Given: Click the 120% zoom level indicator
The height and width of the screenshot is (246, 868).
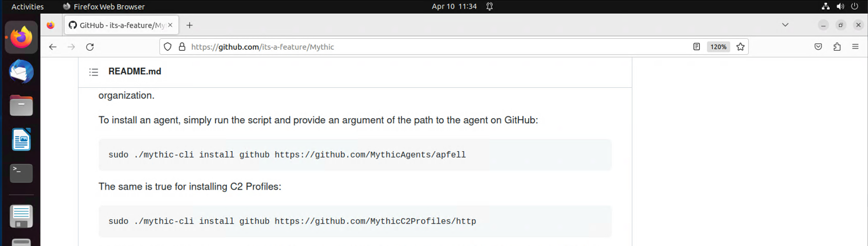Looking at the screenshot, I should click(x=718, y=47).
